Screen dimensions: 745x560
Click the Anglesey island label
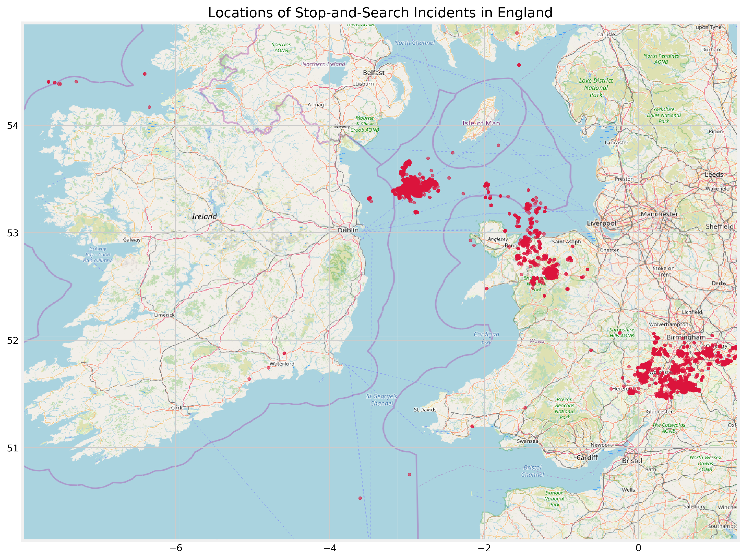tap(498, 239)
